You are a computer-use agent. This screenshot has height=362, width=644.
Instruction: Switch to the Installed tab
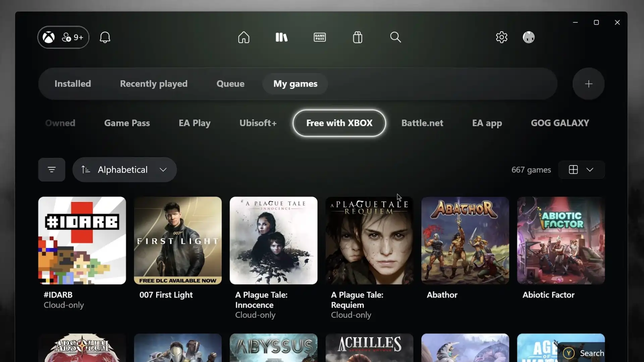coord(73,84)
